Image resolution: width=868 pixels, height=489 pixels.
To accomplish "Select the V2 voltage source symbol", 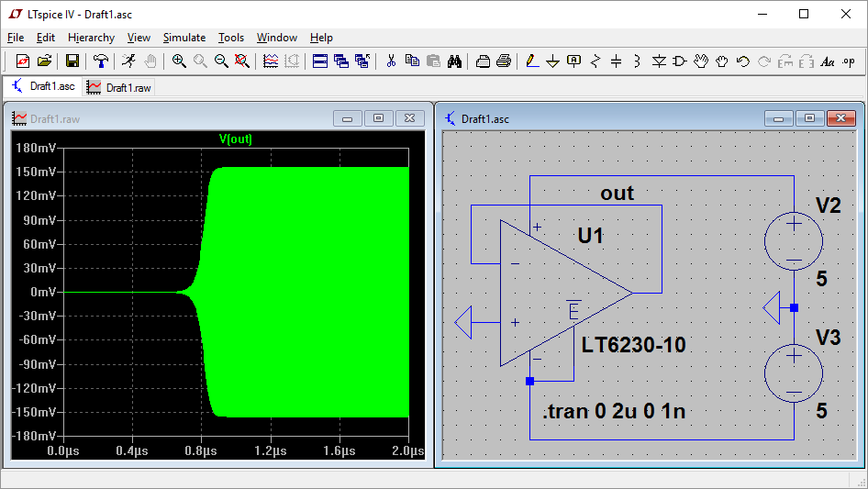I will point(794,241).
